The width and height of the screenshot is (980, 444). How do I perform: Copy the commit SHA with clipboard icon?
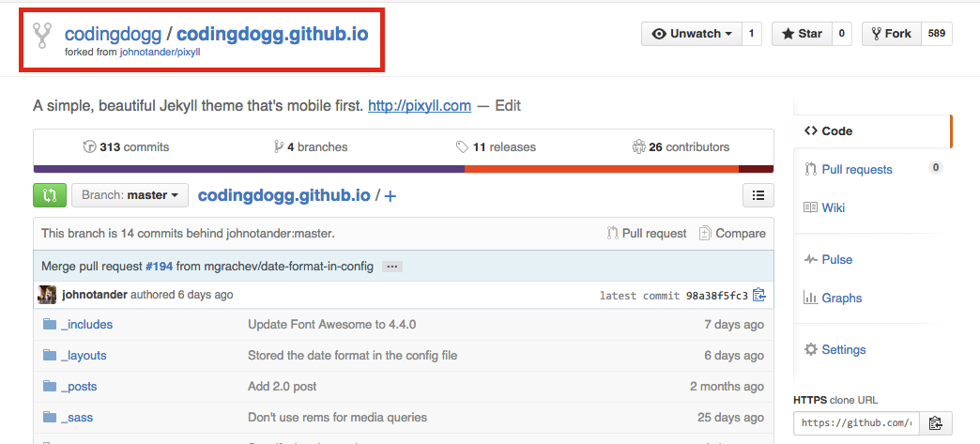pyautogui.click(x=758, y=295)
